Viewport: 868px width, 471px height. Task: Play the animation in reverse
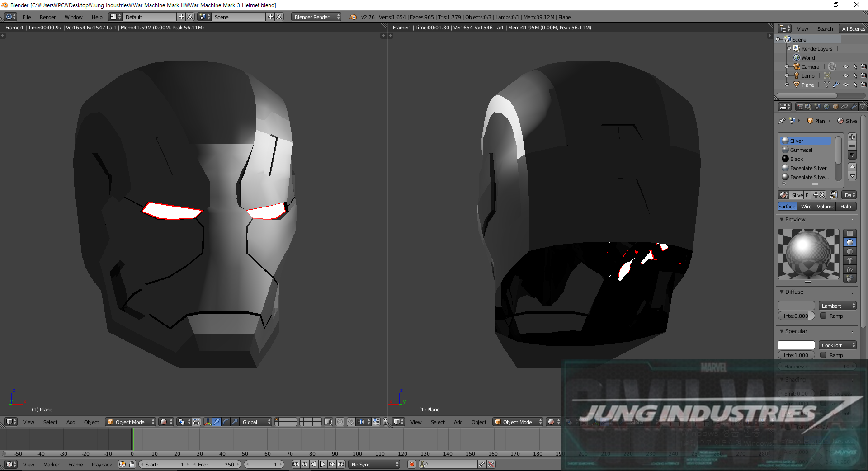(314, 464)
